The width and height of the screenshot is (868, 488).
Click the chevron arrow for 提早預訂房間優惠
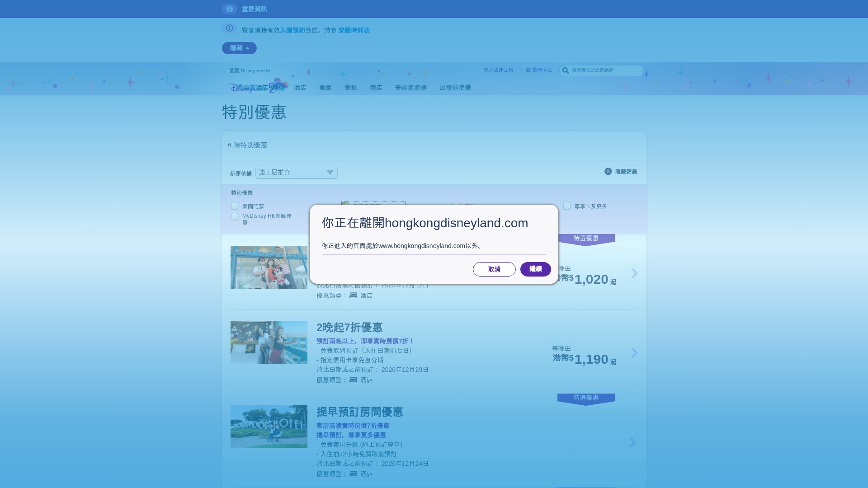click(632, 442)
